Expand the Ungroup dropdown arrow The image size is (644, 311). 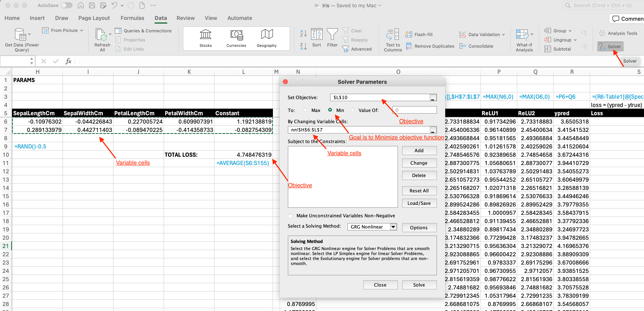(575, 40)
